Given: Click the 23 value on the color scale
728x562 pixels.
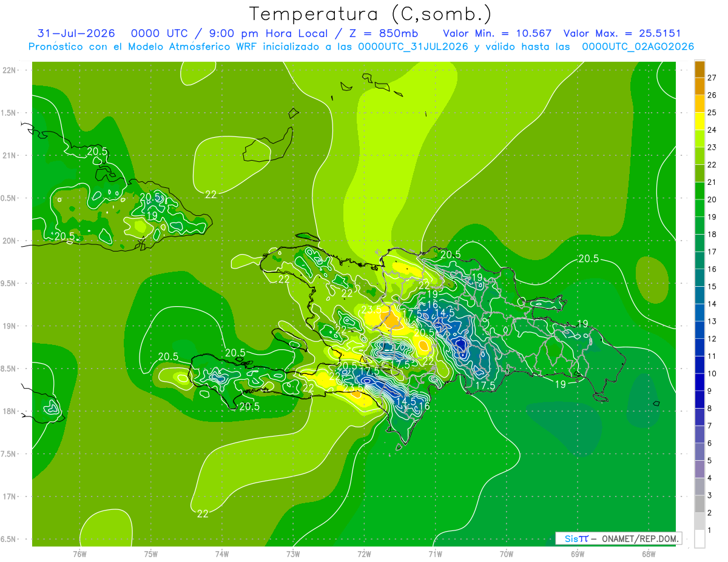Looking at the screenshot, I should 712,147.
